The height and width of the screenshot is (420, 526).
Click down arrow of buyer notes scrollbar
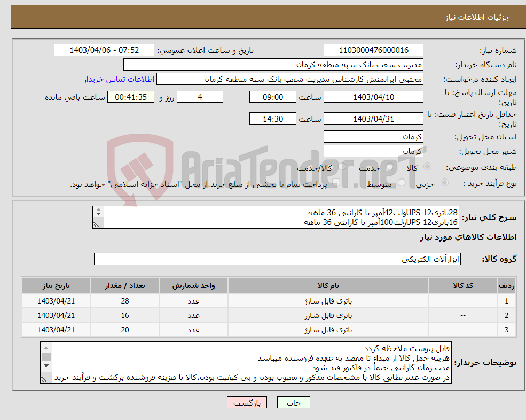[x=46, y=365]
